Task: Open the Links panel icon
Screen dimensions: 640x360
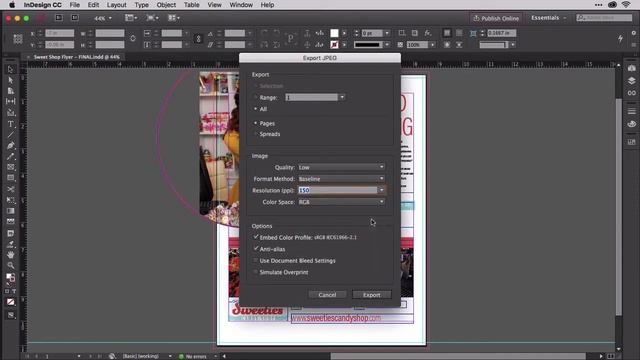Action: (631, 93)
